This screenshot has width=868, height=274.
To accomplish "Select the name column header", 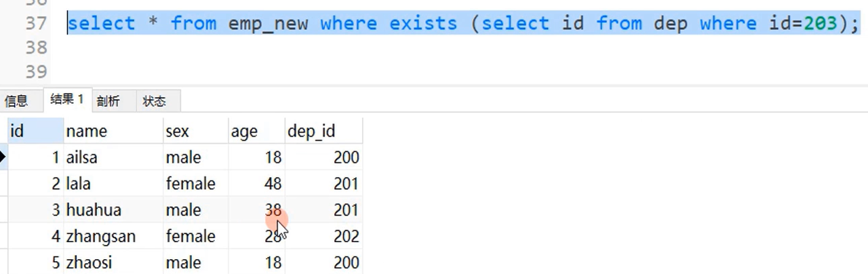I will [113, 131].
